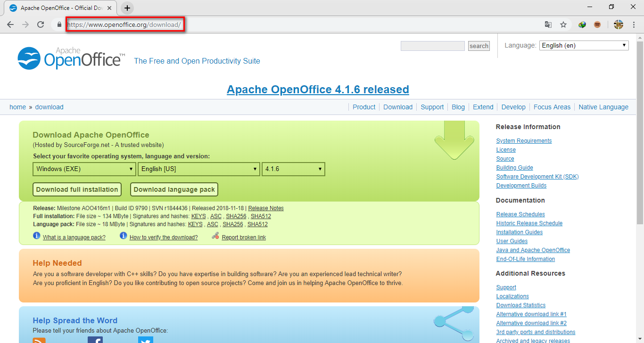Click the browser profile avatar icon
This screenshot has height=343, width=644.
619,24
